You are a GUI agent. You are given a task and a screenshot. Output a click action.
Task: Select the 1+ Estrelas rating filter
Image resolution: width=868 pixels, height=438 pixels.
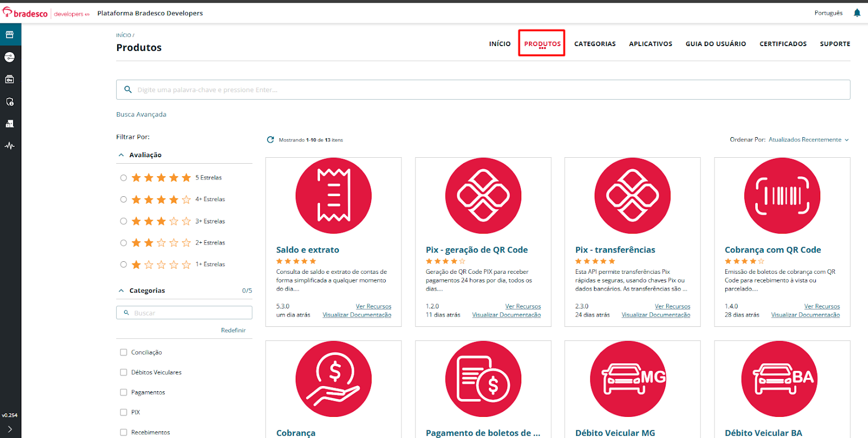[x=124, y=265]
